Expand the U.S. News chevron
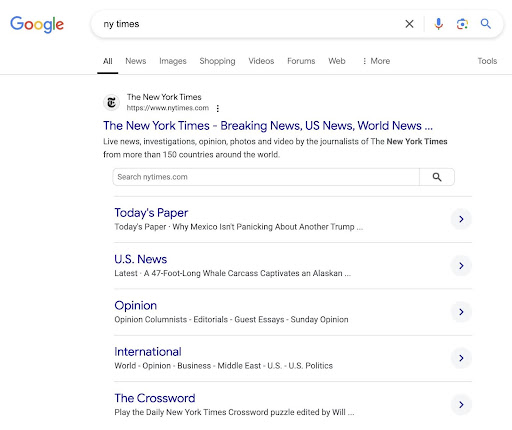Image resolution: width=512 pixels, height=430 pixels. click(461, 266)
